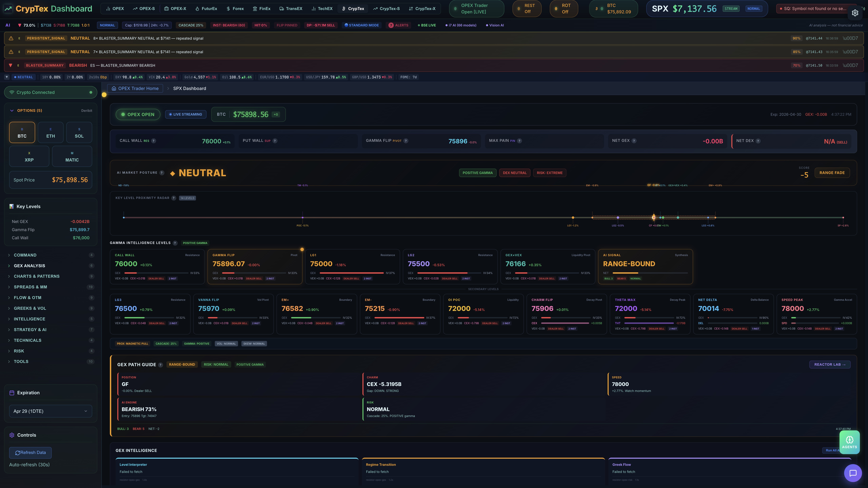Image resolution: width=868 pixels, height=488 pixels.
Task: Click help icon next to CALL WALL
Action: pos(154,141)
